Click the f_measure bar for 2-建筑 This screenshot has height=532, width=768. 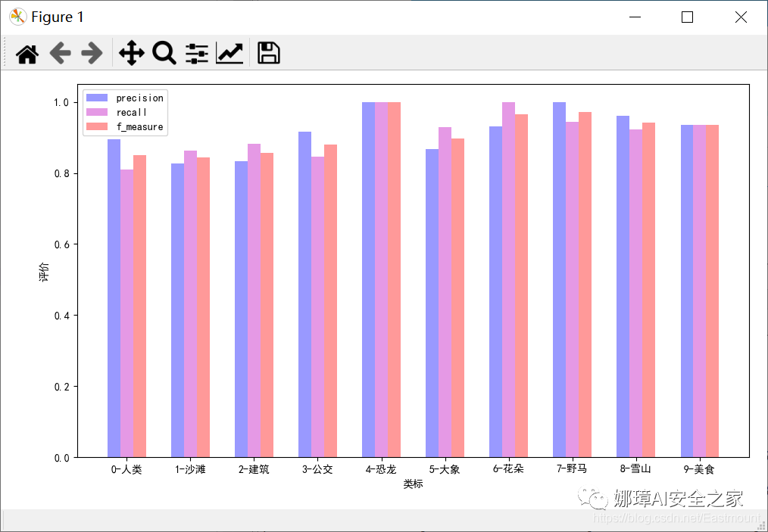coord(267,306)
